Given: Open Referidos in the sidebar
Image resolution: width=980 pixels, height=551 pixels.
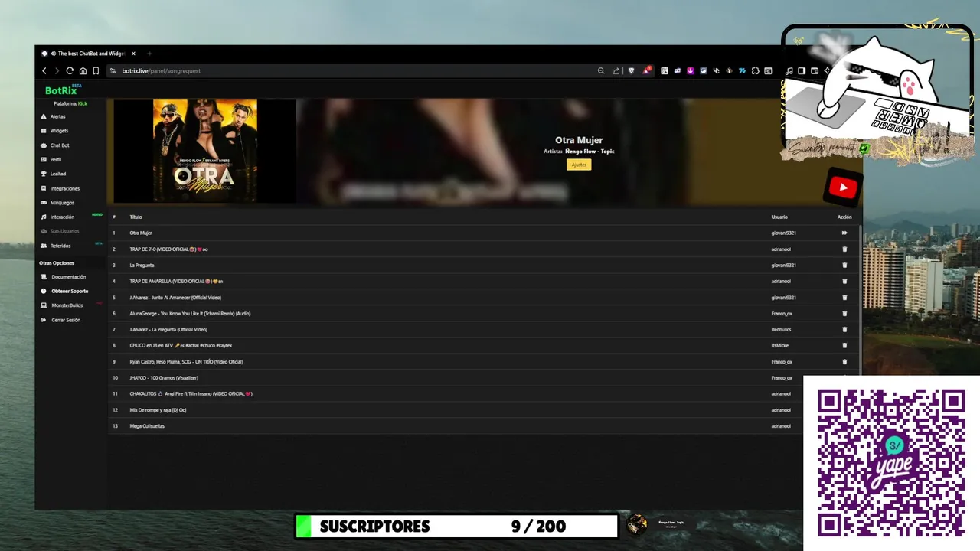Looking at the screenshot, I should (60, 246).
